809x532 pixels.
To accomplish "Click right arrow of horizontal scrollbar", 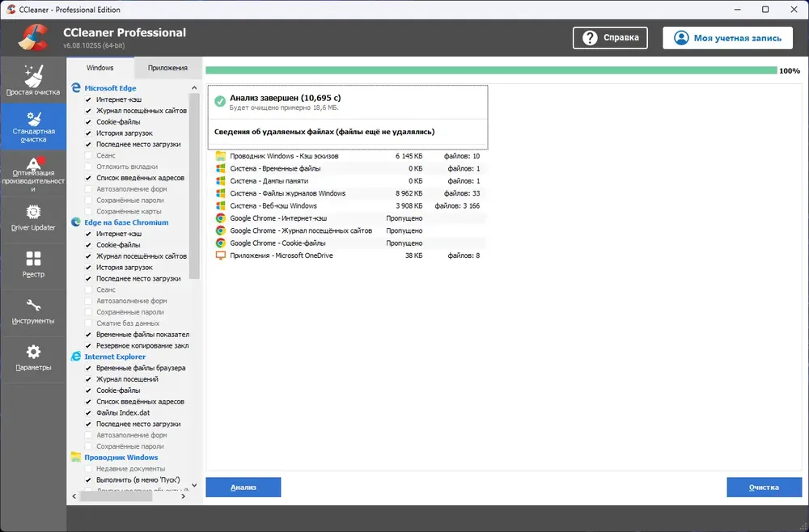I will [183, 496].
